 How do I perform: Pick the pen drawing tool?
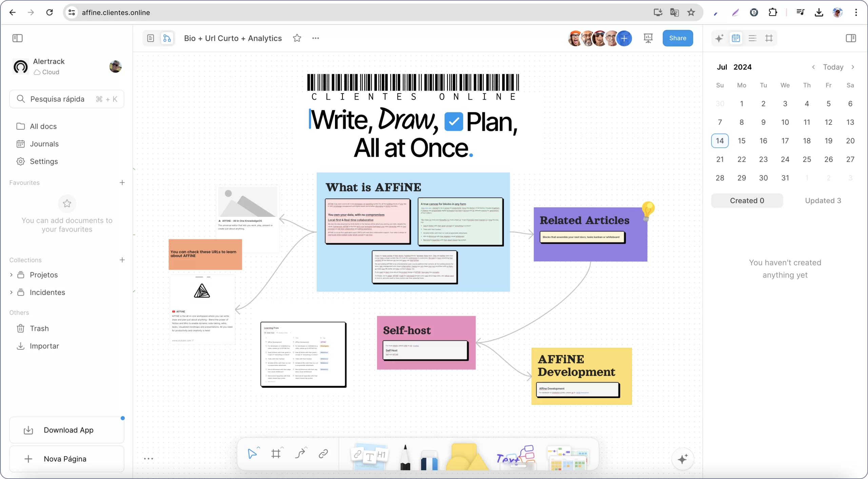click(405, 458)
